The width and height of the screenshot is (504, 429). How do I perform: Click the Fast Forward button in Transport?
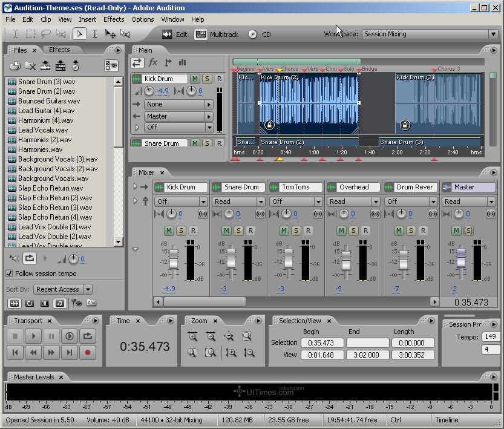click(51, 353)
